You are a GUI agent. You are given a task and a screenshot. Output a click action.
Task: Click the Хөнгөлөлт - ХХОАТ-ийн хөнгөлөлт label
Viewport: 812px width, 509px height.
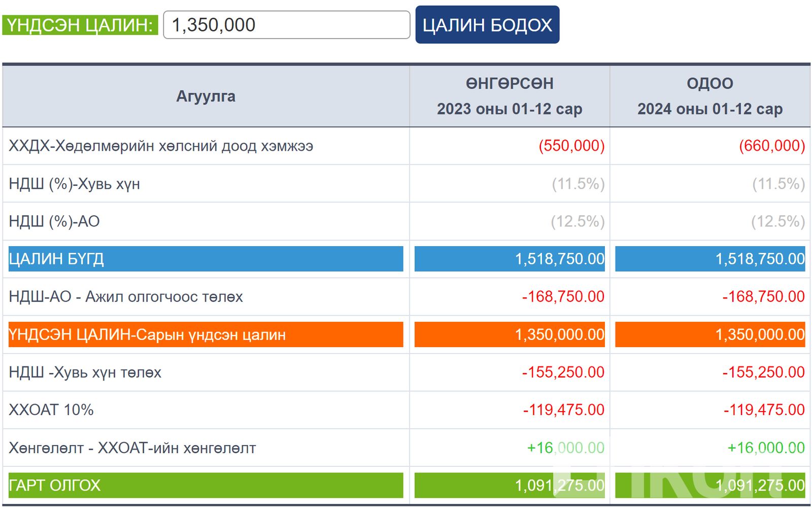(132, 448)
